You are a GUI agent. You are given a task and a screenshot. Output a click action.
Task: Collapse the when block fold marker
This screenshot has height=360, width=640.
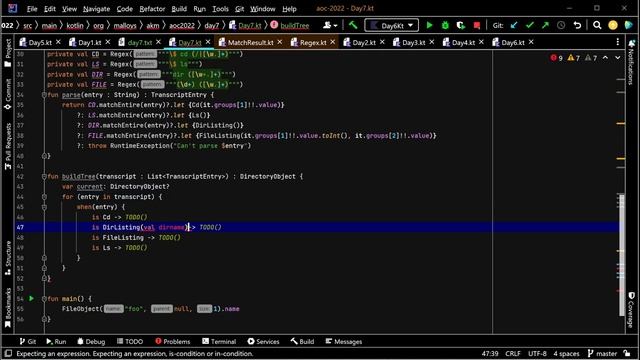pos(44,207)
